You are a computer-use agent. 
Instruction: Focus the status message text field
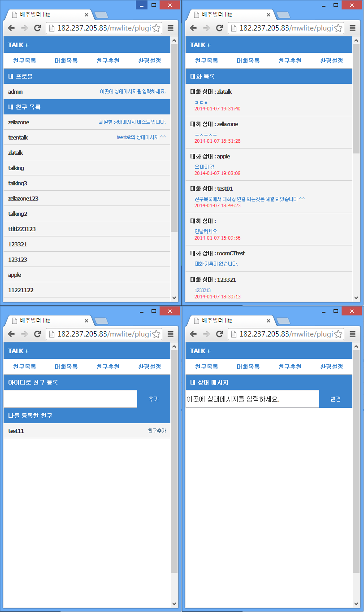pyautogui.click(x=252, y=399)
